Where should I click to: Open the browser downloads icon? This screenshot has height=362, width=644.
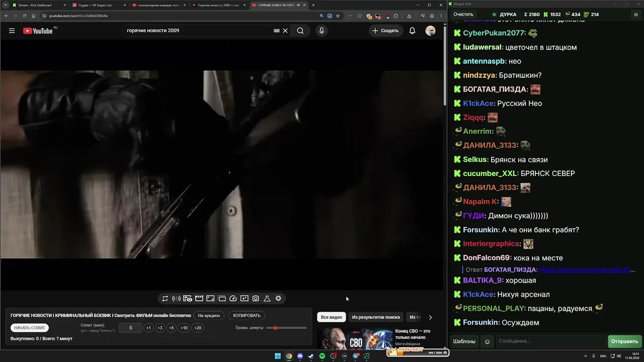pyautogui.click(x=409, y=16)
